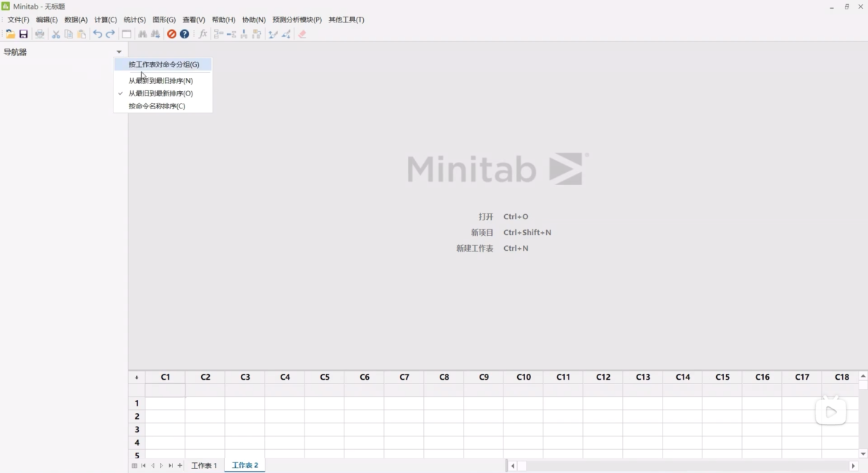Open the 预测分析模块(P) menu
The width and height of the screenshot is (868, 473).
(297, 20)
